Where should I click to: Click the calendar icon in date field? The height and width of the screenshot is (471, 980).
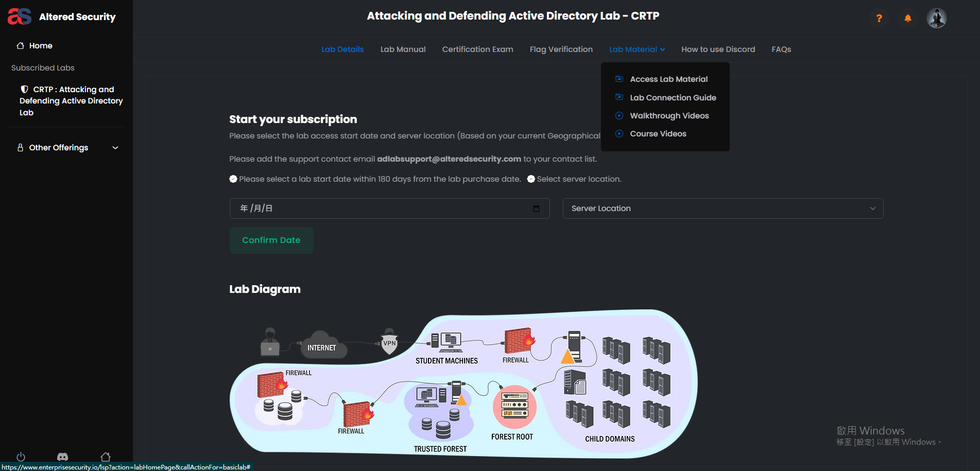click(536, 208)
